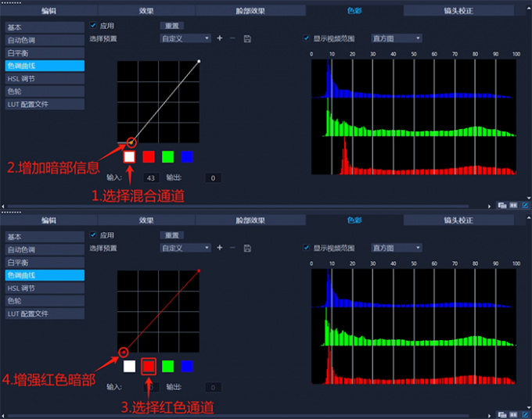Open the 脸部效果 tab in the lower panel
This screenshot has height=419, width=532.
(x=250, y=220)
